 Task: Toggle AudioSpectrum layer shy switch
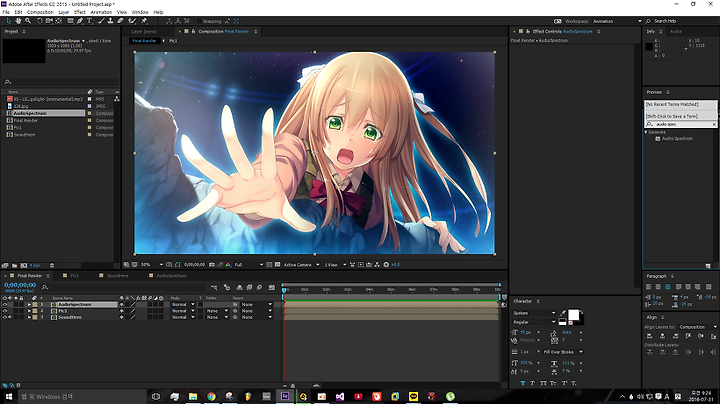point(122,304)
